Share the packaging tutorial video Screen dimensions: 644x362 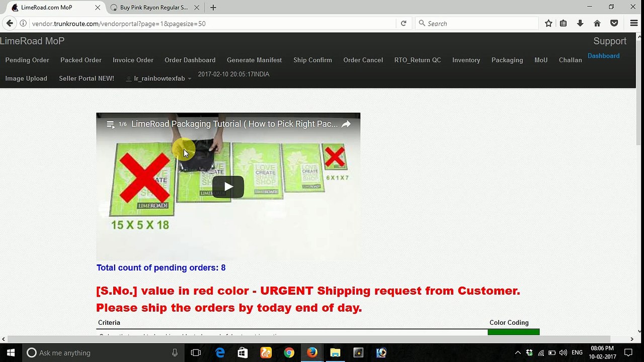tap(346, 124)
